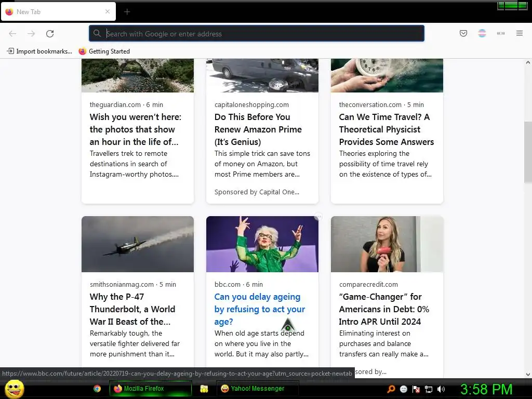Open the alarm clock time travel thumbnail
Viewport: 532px width, 399px height.
(387, 75)
